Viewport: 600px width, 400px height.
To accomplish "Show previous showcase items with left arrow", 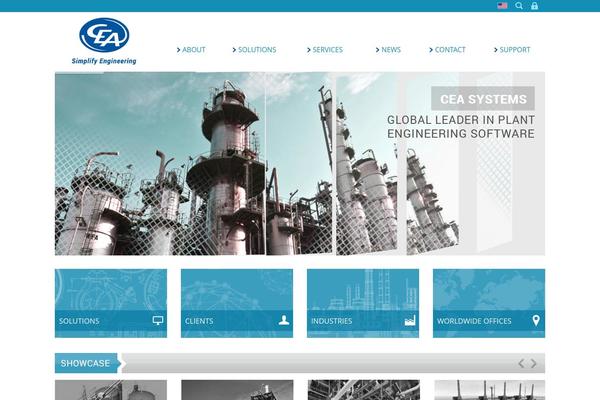I will pyautogui.click(x=521, y=363).
